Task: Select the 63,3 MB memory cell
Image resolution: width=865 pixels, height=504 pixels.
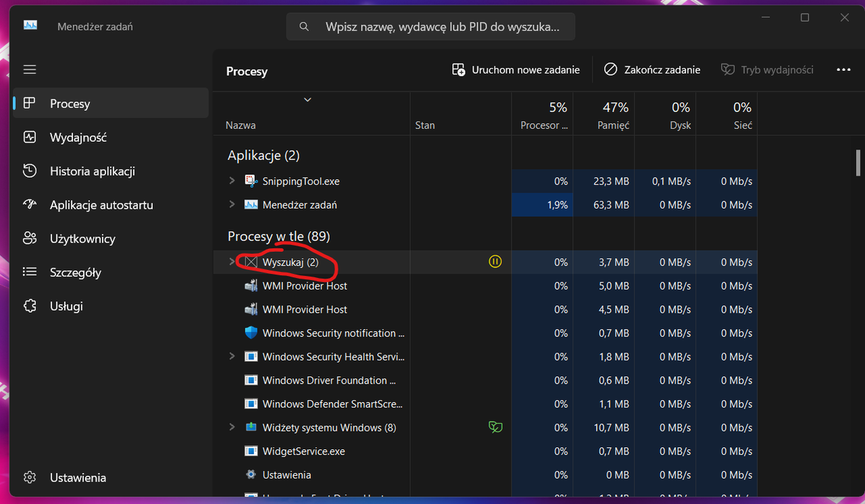Action: (x=604, y=205)
